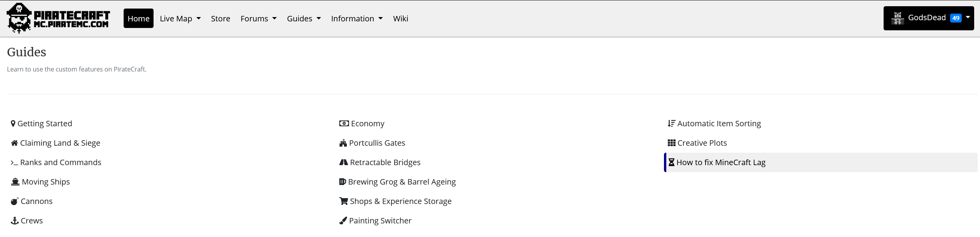Click the shopping cart icon for Shops
Screen dimensions: 980x237
tap(344, 201)
